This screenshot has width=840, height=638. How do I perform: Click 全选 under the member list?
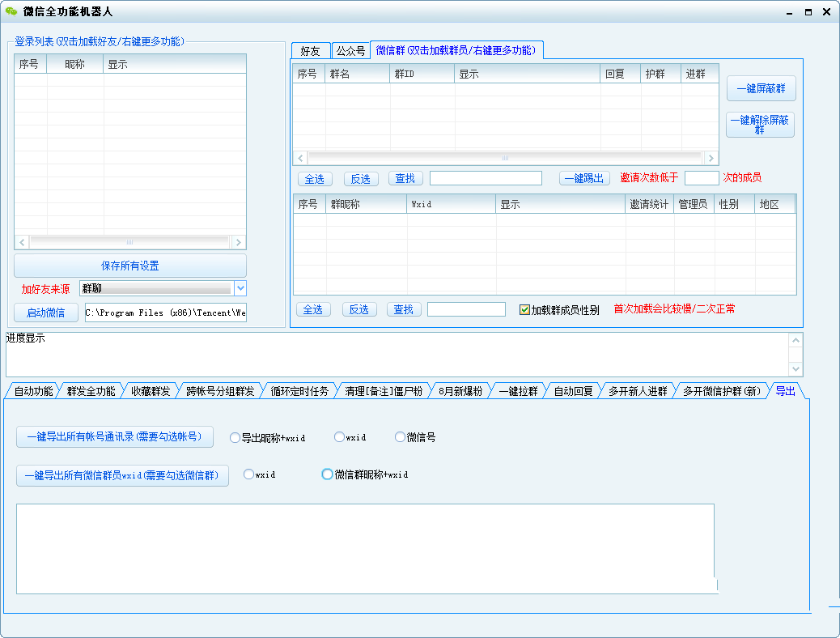point(313,310)
